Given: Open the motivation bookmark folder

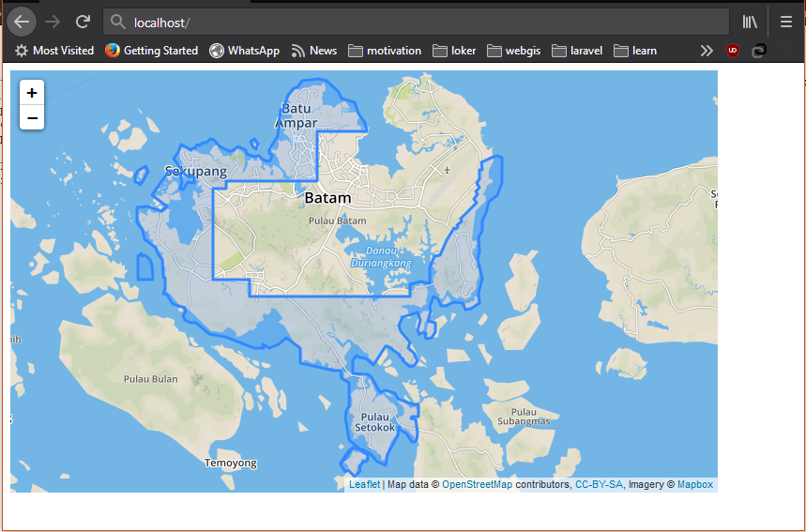Looking at the screenshot, I should [385, 51].
